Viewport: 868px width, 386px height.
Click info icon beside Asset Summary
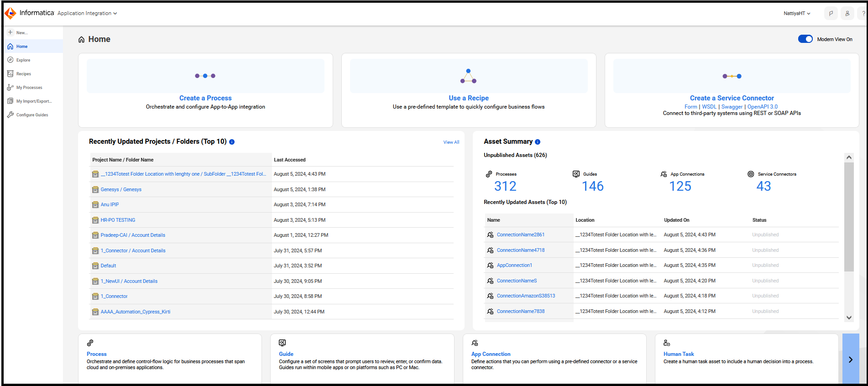click(538, 142)
